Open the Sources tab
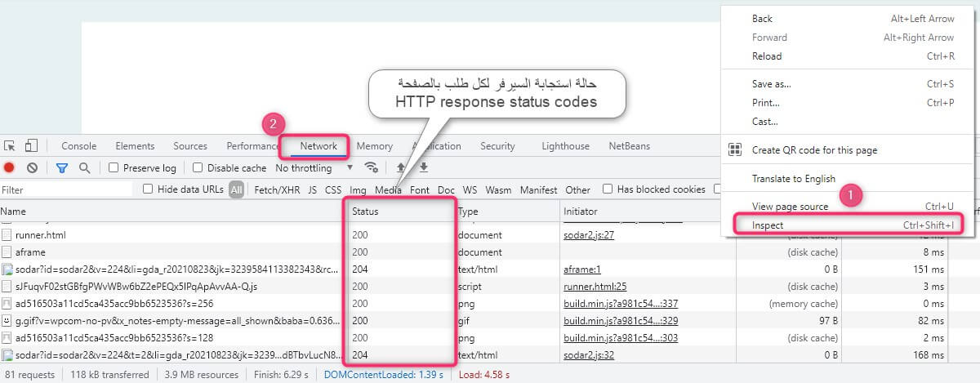The width and height of the screenshot is (980, 383). [x=190, y=146]
